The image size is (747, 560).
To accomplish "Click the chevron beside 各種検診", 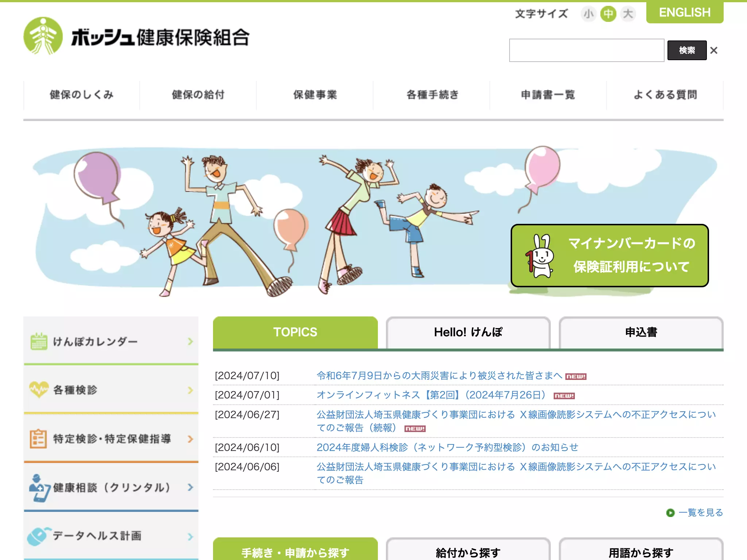I will 190,390.
